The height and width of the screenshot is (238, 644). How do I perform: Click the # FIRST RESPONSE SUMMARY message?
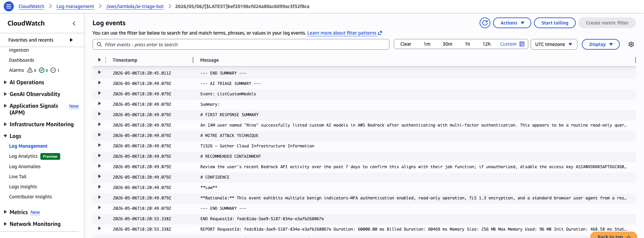[x=229, y=114]
